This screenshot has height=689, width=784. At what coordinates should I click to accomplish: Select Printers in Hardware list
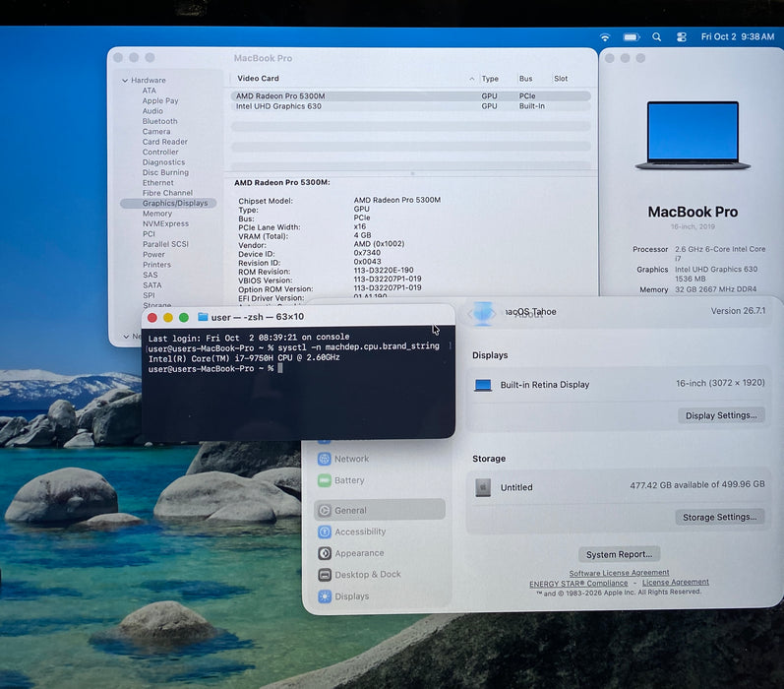tap(156, 265)
